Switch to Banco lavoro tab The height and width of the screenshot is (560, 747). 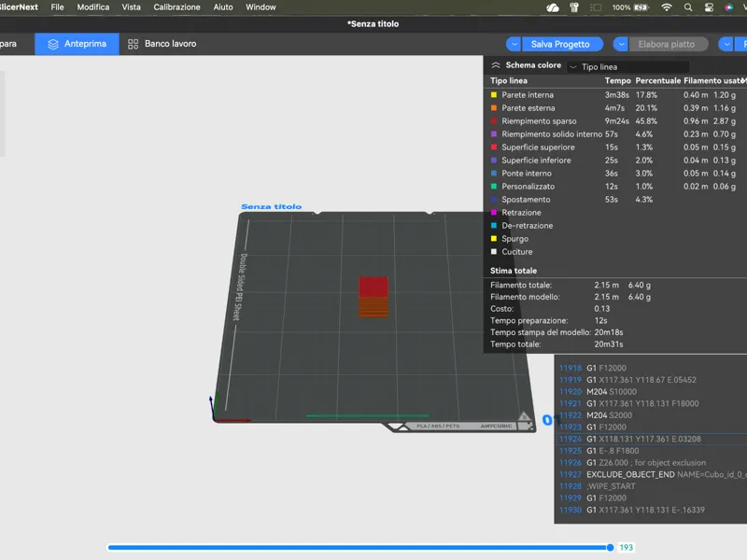(x=162, y=44)
